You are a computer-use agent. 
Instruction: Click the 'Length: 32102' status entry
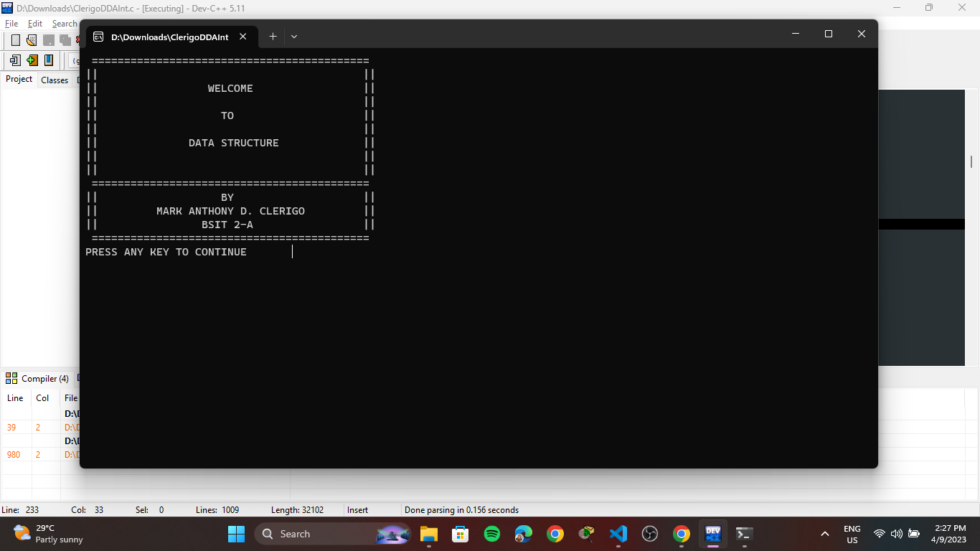pyautogui.click(x=297, y=510)
